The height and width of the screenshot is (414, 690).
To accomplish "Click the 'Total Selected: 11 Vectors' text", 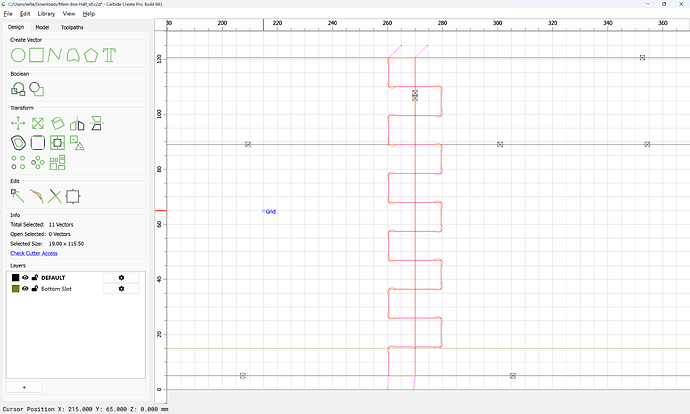I will tap(42, 224).
